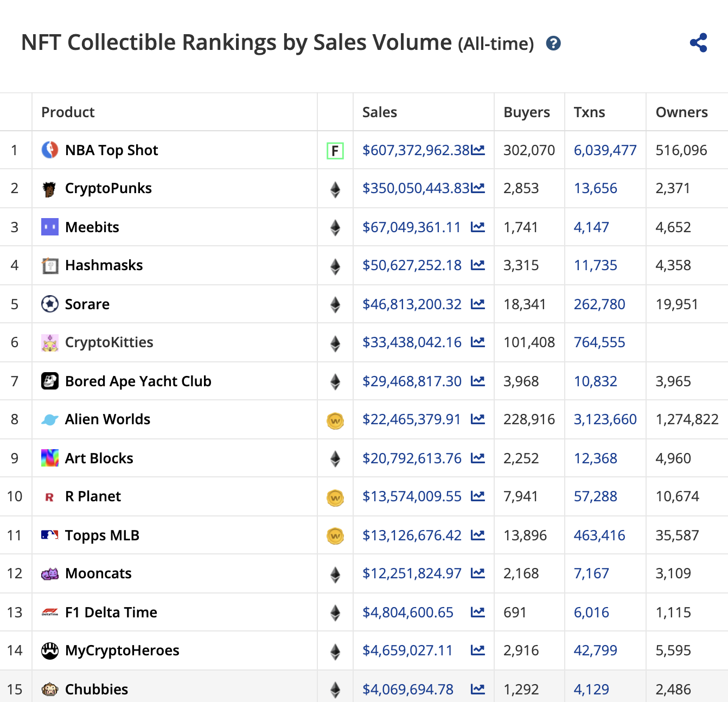
Task: Click R Planet sales value $13,574,009.55
Action: pos(412,496)
